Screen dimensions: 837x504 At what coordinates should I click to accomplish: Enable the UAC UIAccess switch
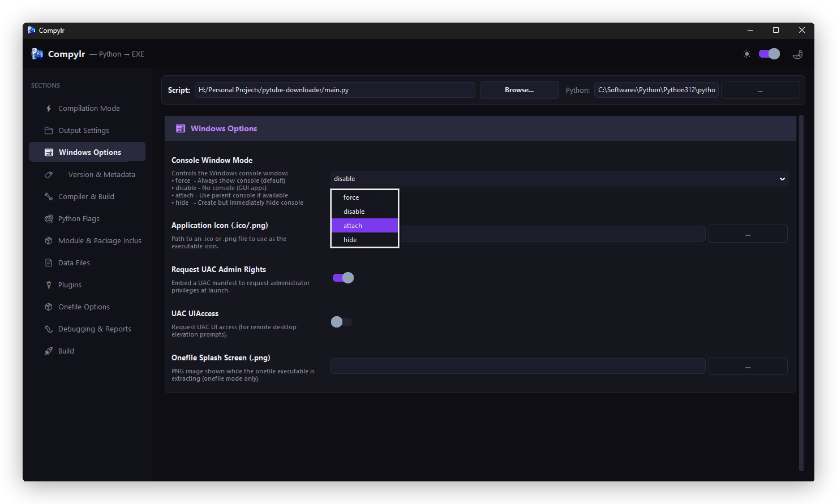[x=342, y=322]
